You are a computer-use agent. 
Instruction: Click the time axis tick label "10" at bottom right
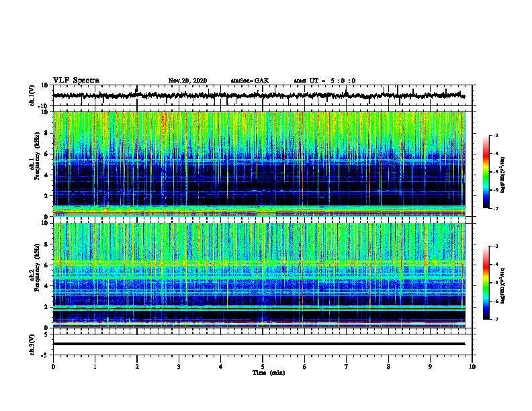pos(472,367)
